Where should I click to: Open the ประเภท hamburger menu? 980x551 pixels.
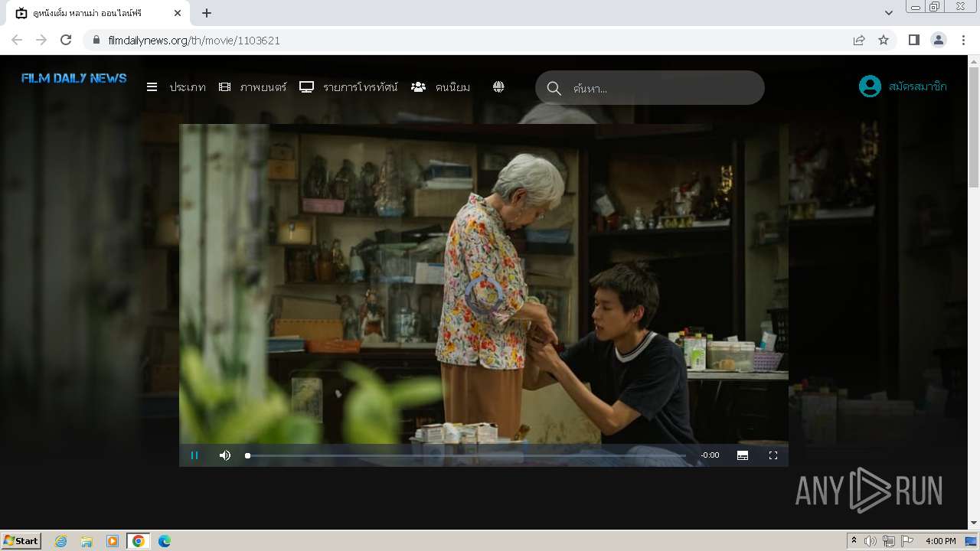[176, 87]
